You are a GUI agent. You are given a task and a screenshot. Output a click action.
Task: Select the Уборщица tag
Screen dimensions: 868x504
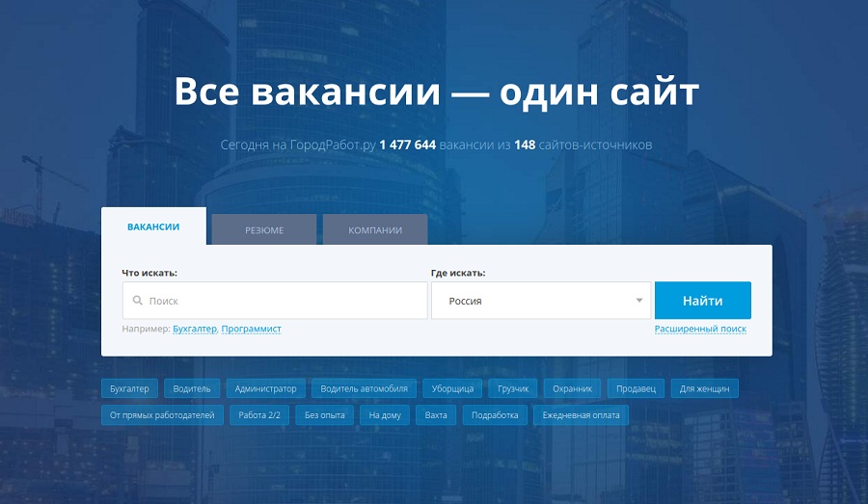click(x=453, y=388)
